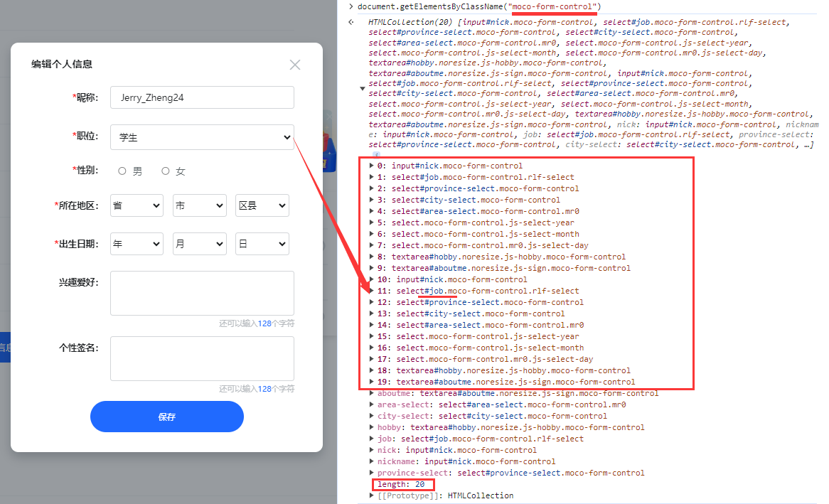
Task: Expand item 14: select#area-select
Action: tap(371, 325)
